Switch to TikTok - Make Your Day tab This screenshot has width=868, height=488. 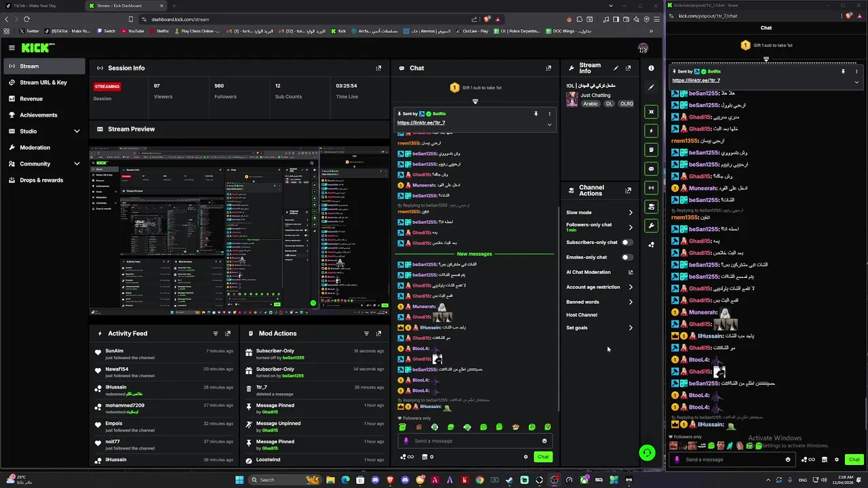click(41, 5)
